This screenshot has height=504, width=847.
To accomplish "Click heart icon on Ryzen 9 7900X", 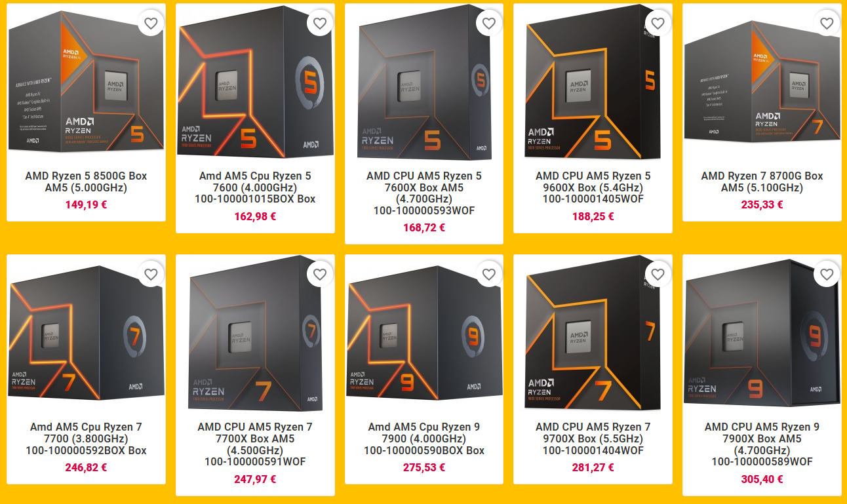I will tap(827, 275).
